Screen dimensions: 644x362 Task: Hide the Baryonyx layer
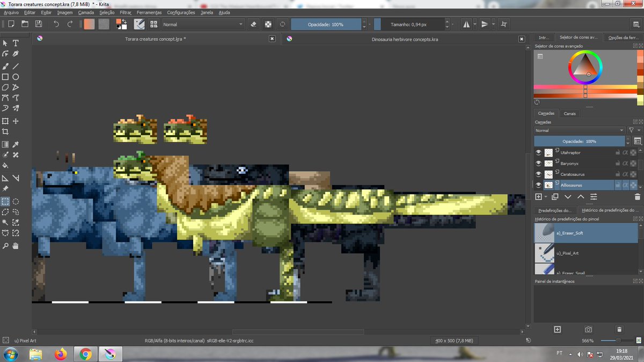click(x=539, y=164)
